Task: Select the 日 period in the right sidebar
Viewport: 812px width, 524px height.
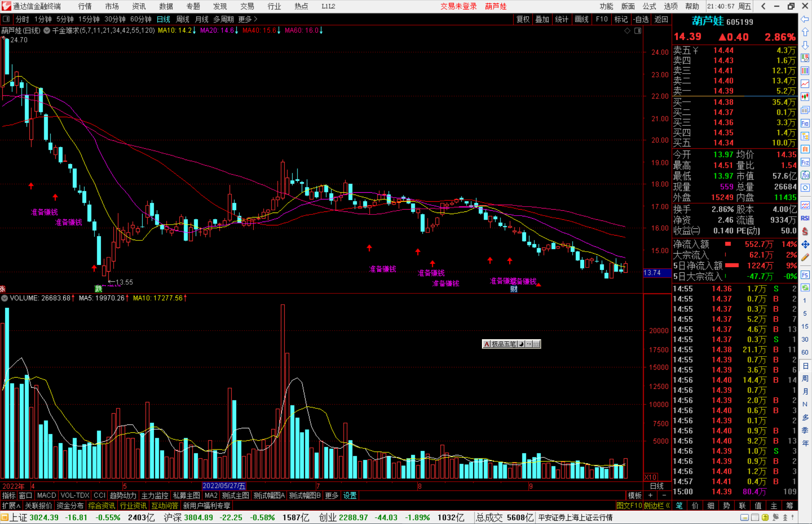Action: pos(805,366)
